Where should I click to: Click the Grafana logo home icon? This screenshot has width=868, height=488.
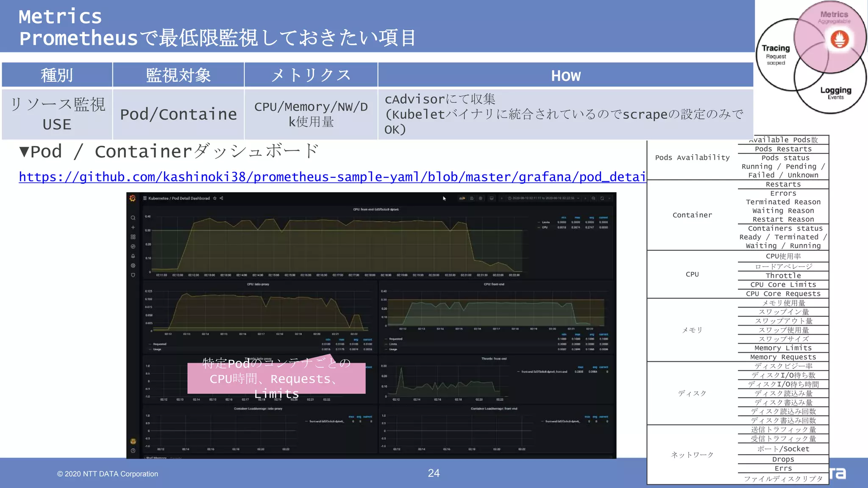pos(133,198)
